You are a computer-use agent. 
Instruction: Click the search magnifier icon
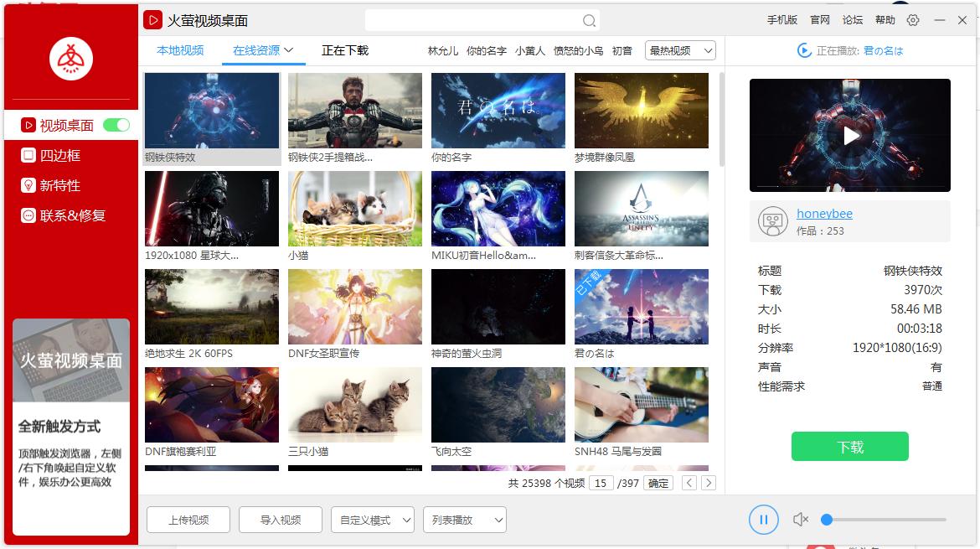tap(587, 19)
